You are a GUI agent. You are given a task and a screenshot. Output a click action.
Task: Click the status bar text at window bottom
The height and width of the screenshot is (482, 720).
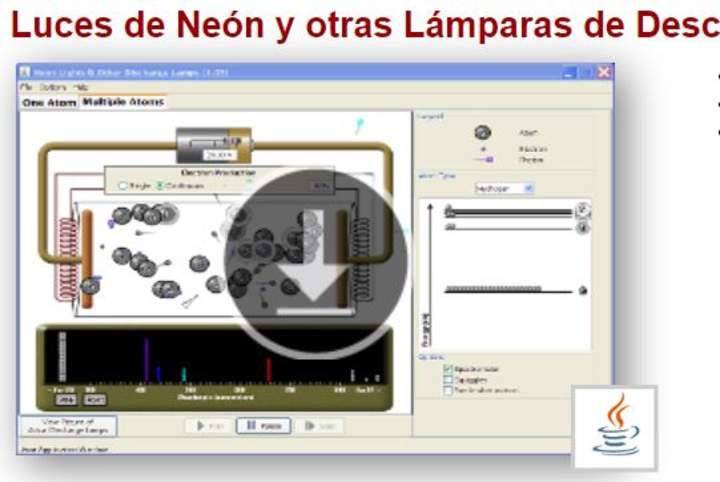tap(65, 449)
